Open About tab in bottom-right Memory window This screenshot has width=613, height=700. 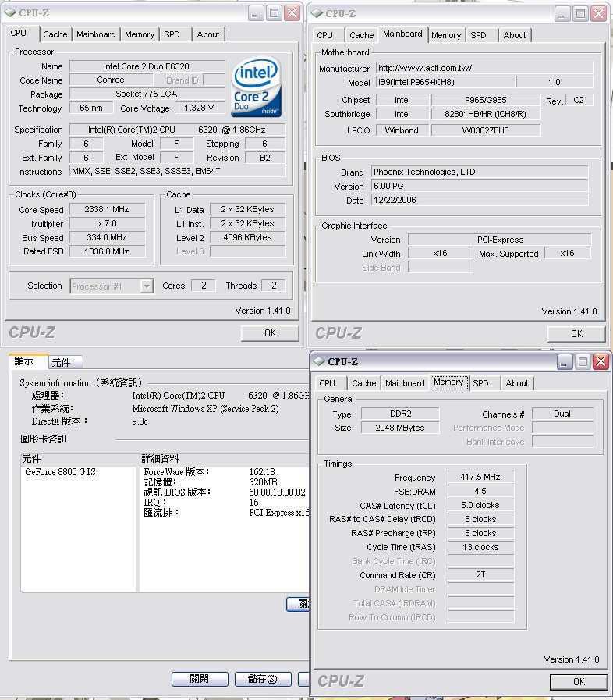[x=516, y=383]
